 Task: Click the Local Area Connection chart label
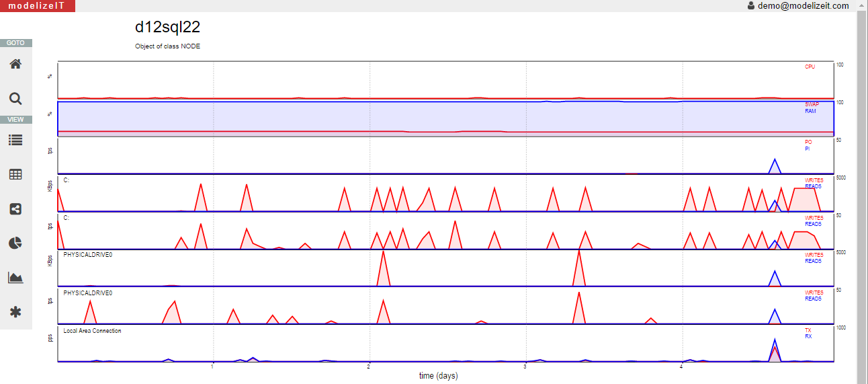coord(92,331)
